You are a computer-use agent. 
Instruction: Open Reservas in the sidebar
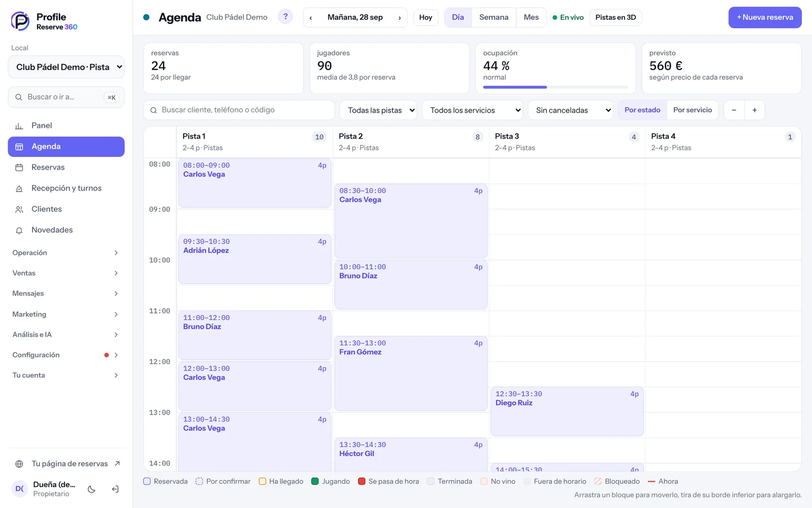[x=66, y=168]
